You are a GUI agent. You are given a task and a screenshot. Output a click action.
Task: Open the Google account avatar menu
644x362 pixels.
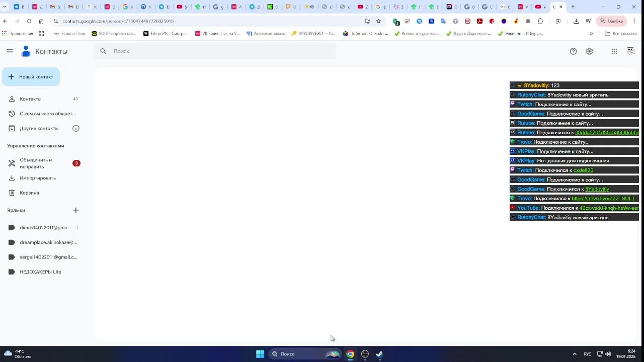(631, 51)
